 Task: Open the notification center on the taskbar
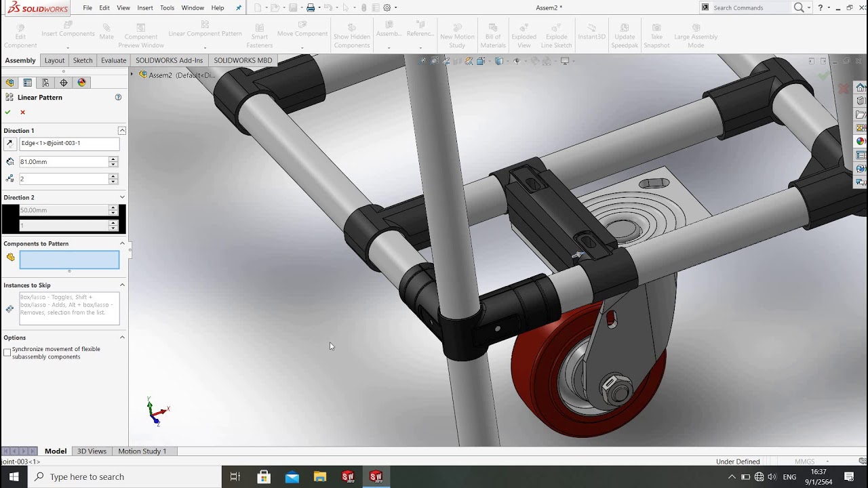(849, 476)
